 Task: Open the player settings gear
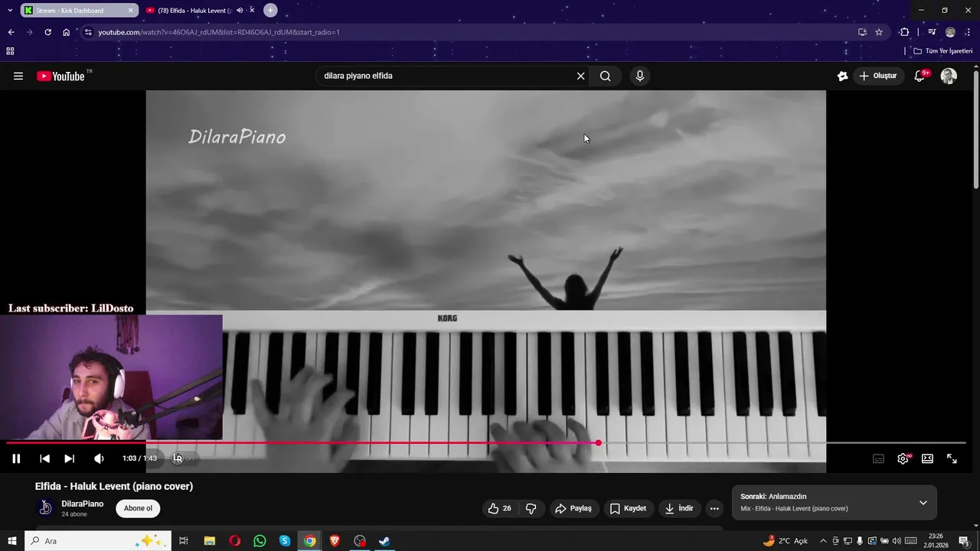pyautogui.click(x=903, y=458)
